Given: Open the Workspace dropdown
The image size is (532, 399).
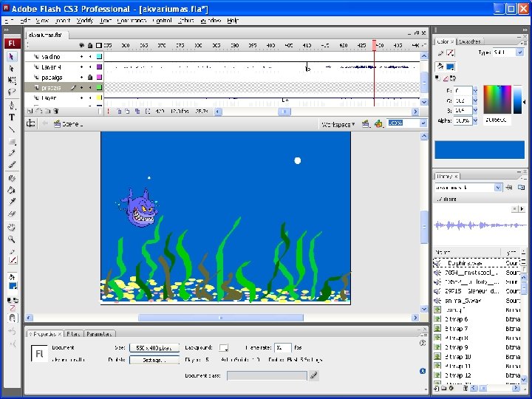Looking at the screenshot, I should [x=338, y=123].
